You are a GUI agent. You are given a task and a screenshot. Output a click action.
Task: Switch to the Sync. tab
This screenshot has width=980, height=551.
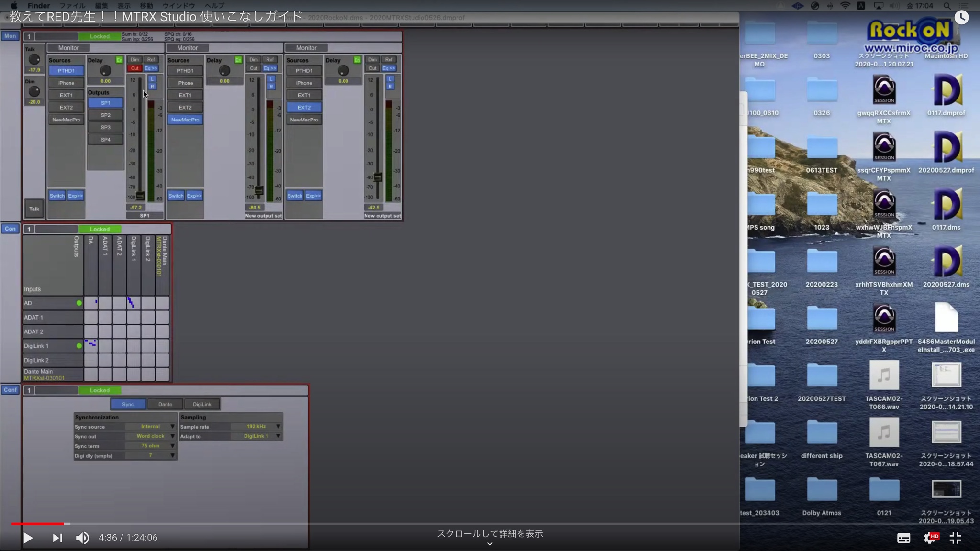tap(128, 404)
